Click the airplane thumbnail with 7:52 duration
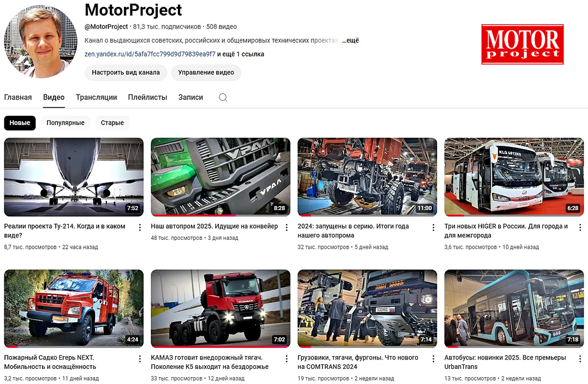The image size is (588, 384). [73, 177]
